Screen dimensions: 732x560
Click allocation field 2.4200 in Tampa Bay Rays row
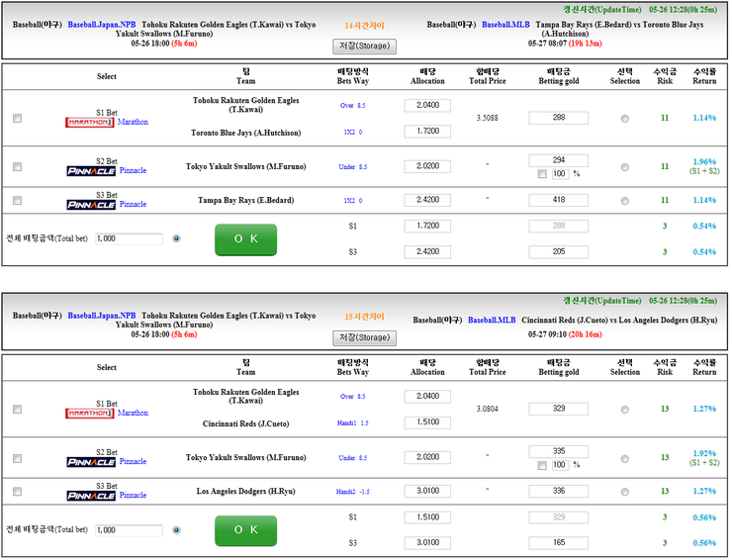tap(427, 200)
